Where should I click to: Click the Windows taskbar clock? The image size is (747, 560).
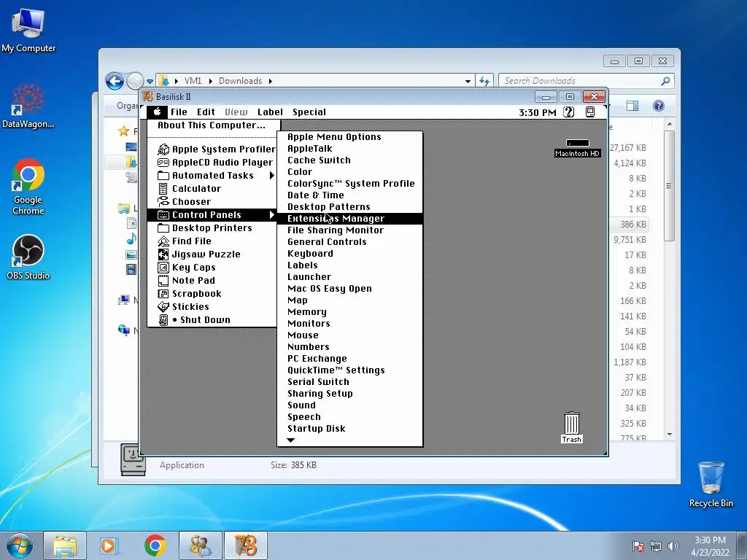[x=710, y=545]
